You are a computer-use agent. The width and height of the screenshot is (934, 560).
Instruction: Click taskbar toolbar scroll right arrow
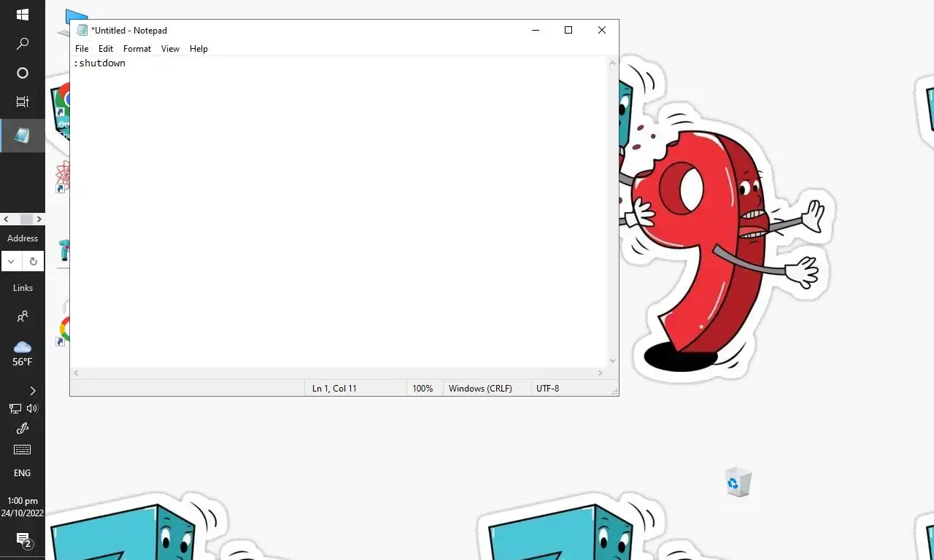[39, 219]
